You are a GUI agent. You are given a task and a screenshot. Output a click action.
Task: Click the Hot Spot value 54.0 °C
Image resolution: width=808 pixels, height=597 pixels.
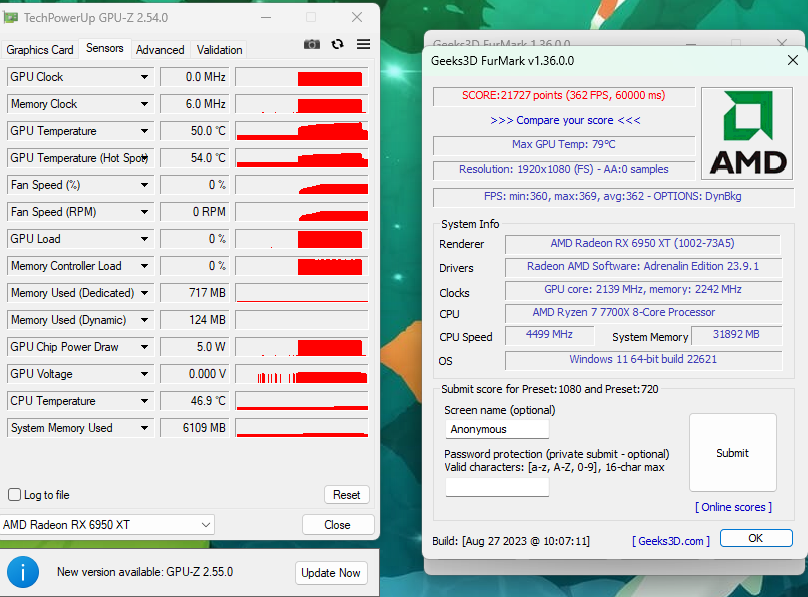(x=195, y=158)
